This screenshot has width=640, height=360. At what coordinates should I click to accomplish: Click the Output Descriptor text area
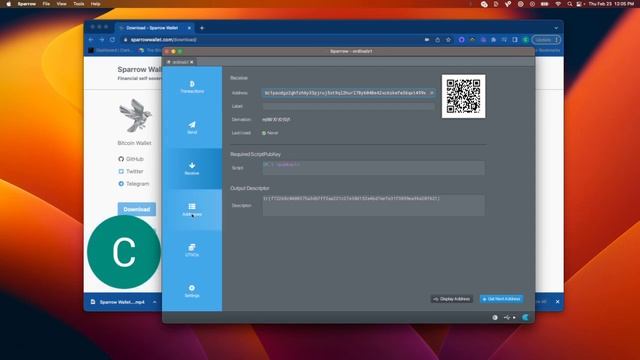click(373, 205)
